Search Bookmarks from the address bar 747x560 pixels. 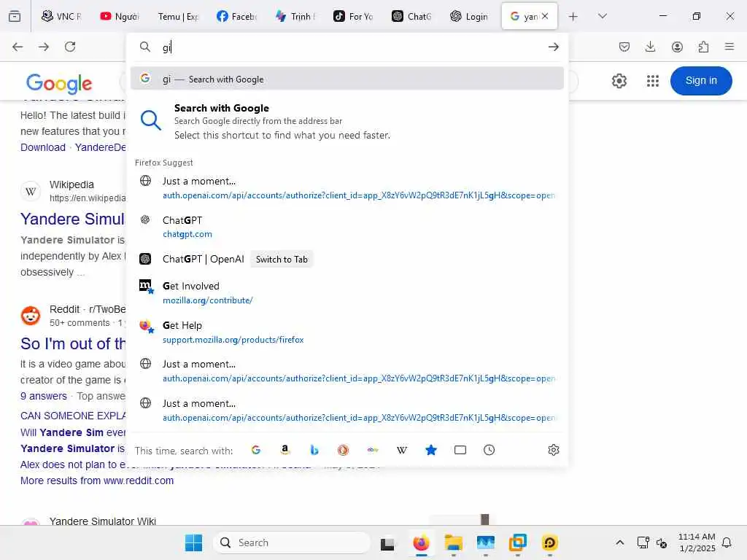430,450
